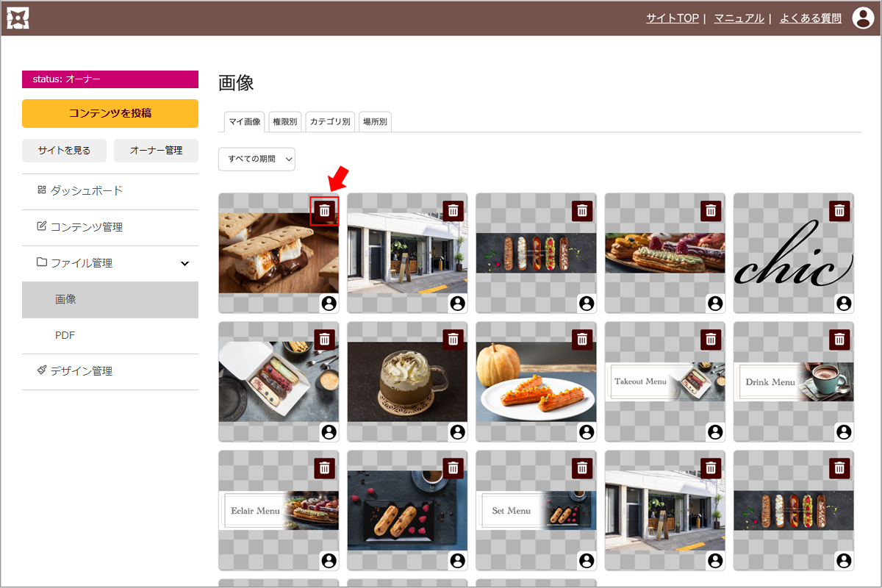Viewport: 882px width, 588px height.
Task: Click the サイトを見る button
Action: click(x=65, y=151)
